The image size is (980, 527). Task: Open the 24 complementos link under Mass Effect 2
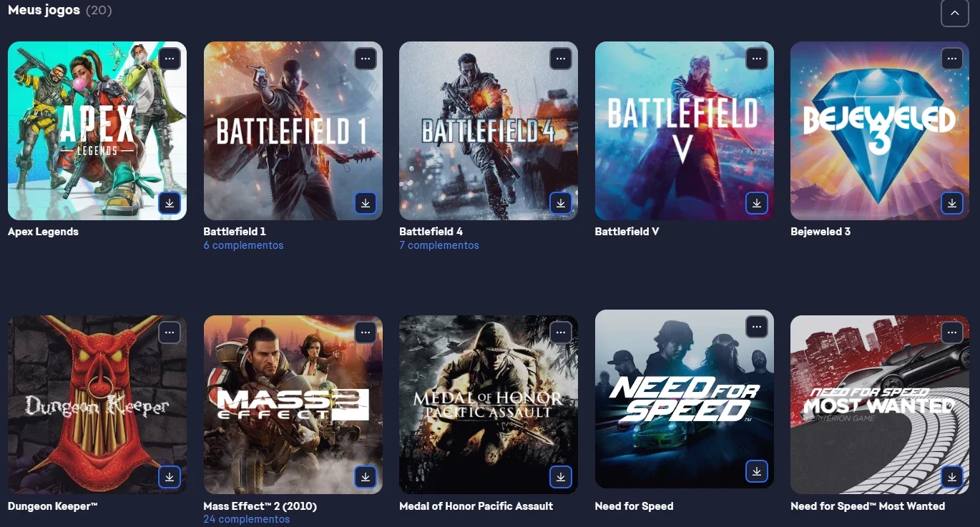point(247,519)
